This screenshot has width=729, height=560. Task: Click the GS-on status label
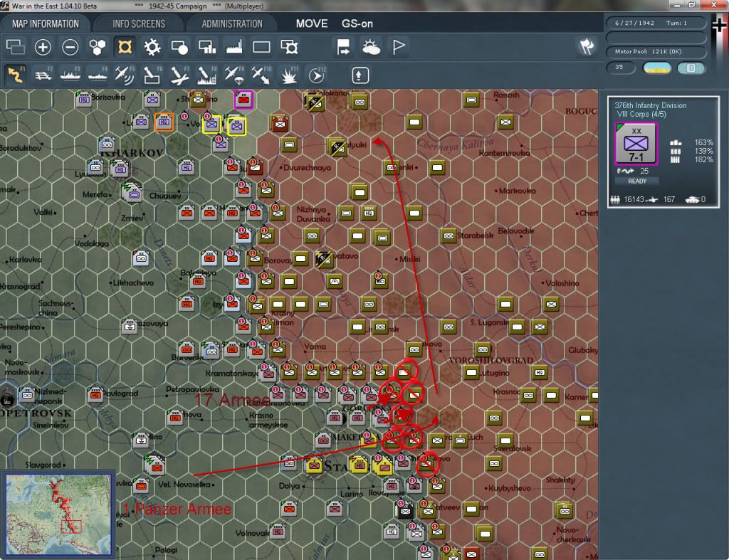[357, 23]
